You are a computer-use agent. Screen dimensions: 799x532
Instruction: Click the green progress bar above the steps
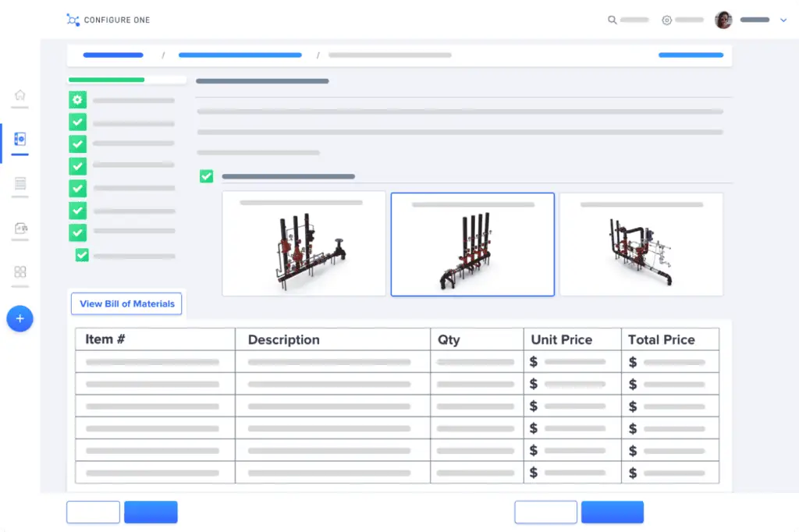point(106,80)
